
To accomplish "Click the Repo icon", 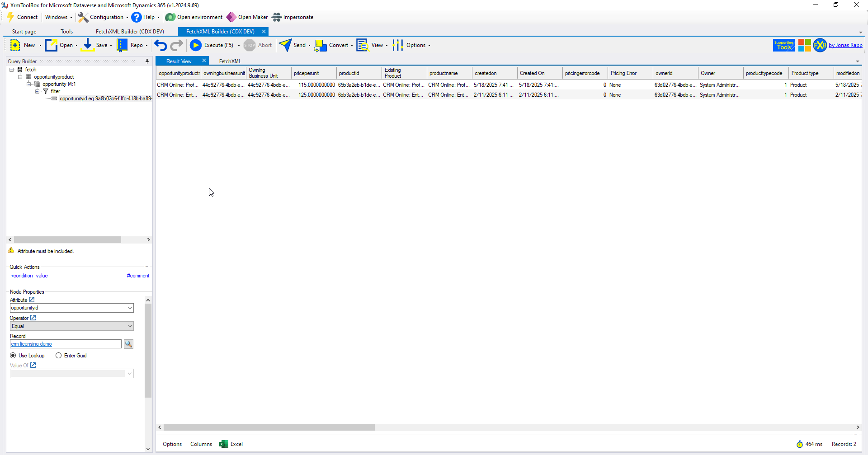I will click(x=122, y=45).
